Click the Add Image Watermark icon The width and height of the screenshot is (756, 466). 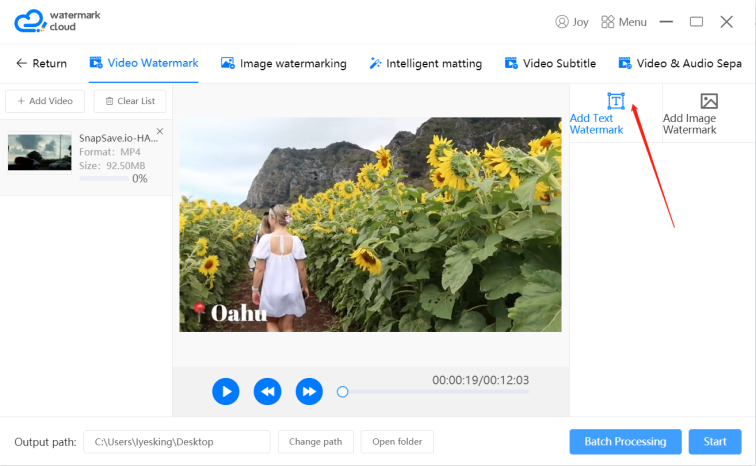709,101
